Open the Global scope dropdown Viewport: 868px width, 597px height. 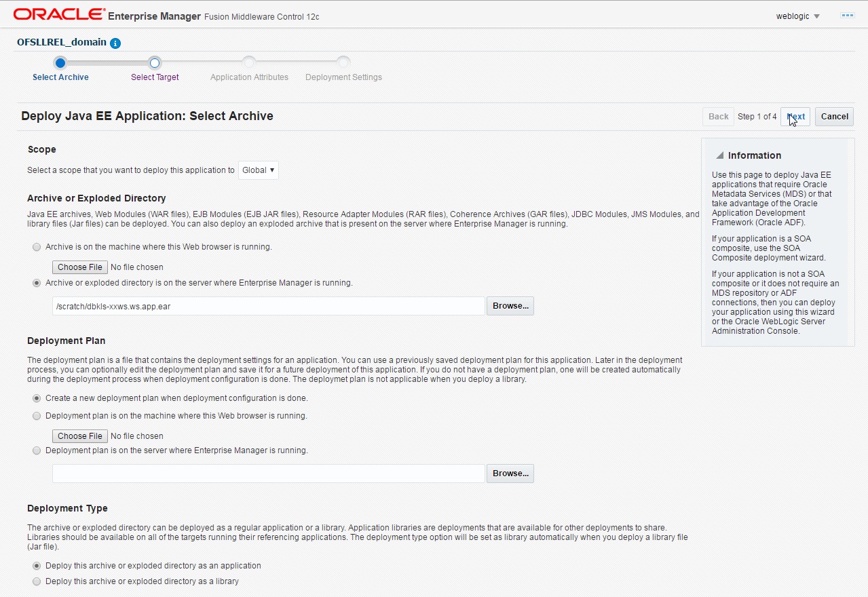click(259, 170)
